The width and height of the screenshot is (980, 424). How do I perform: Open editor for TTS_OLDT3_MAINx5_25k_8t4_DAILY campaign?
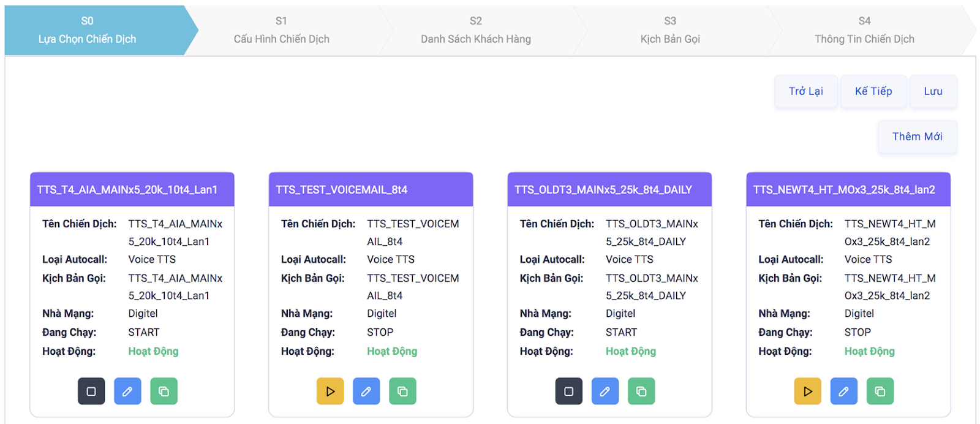tap(605, 391)
